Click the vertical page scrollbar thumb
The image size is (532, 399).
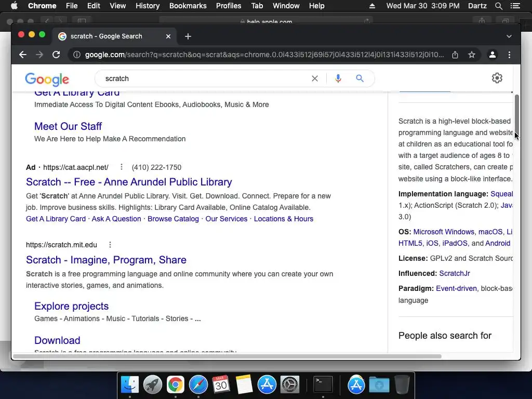click(x=517, y=114)
